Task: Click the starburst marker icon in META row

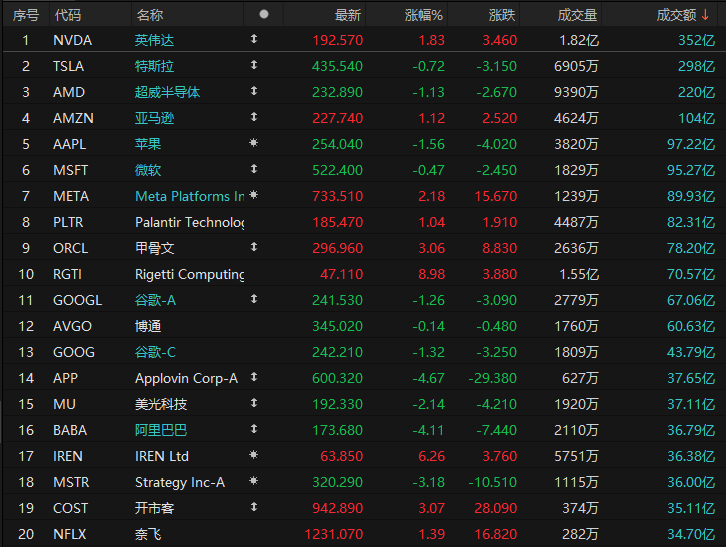Action: click(253, 195)
